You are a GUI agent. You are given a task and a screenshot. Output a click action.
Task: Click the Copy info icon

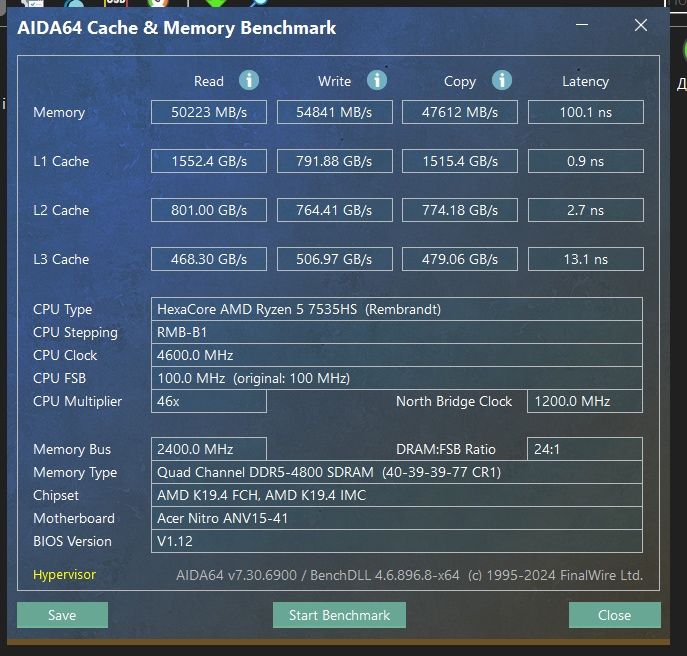point(502,80)
